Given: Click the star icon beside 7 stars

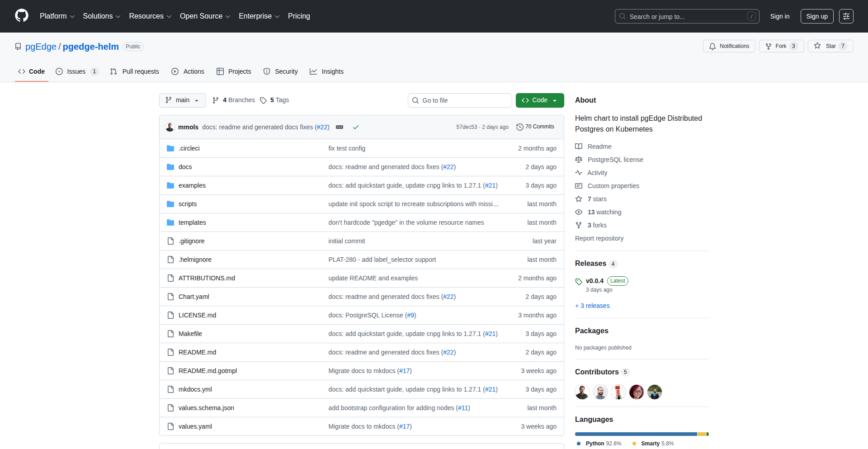Looking at the screenshot, I should [x=579, y=199].
